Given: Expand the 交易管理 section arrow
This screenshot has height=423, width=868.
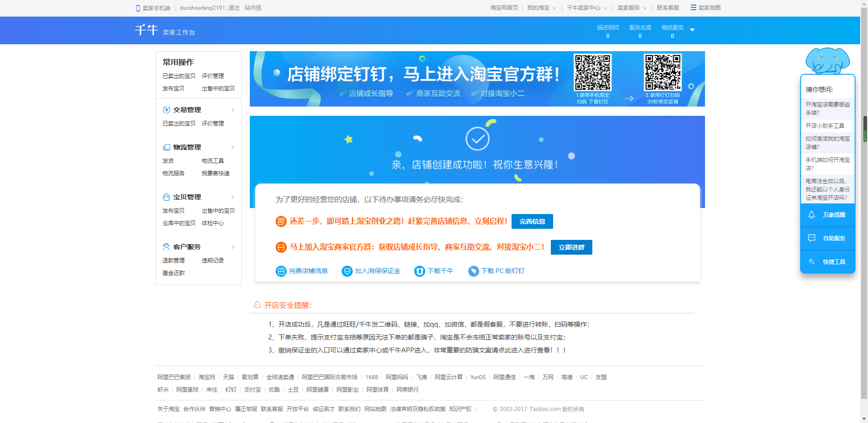Looking at the screenshot, I should 233,110.
